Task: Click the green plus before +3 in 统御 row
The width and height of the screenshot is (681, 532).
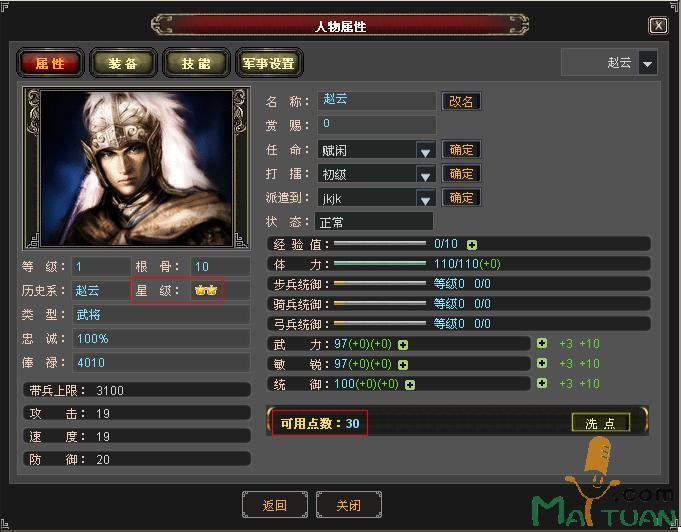Action: 542,383
